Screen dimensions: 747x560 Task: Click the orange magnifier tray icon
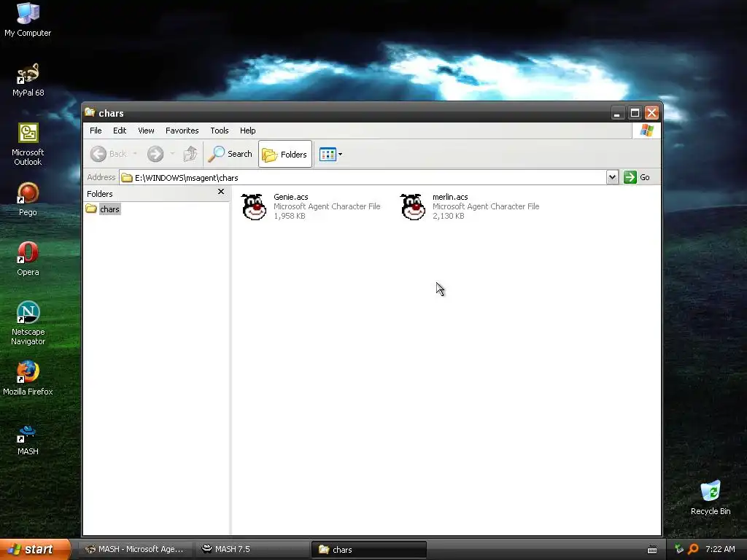(x=693, y=549)
